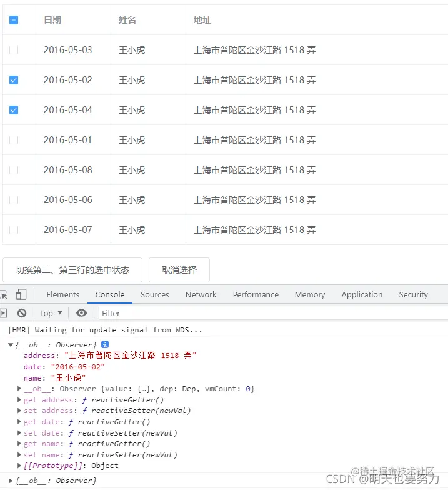Screen dimensions: 448x490
Task: Click the console date value "2016-05-02"
Action: (x=77, y=366)
